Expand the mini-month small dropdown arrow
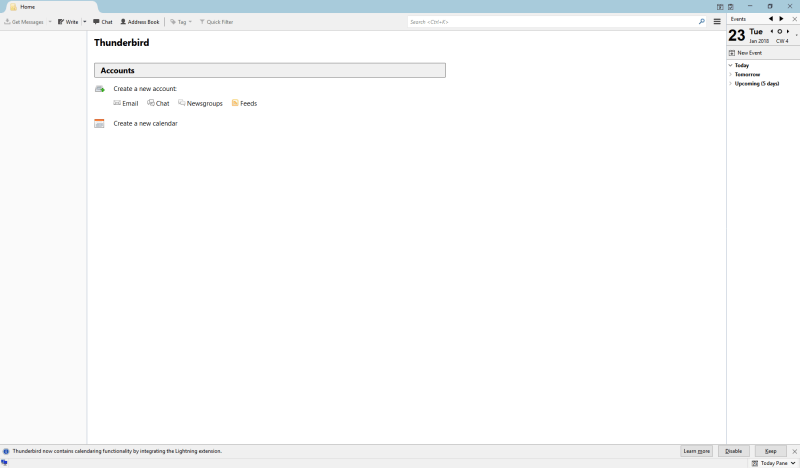Viewport: 800px width, 468px height. (x=796, y=35)
